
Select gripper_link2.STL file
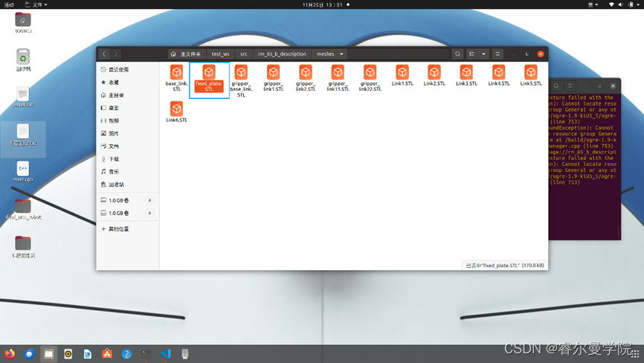click(306, 78)
